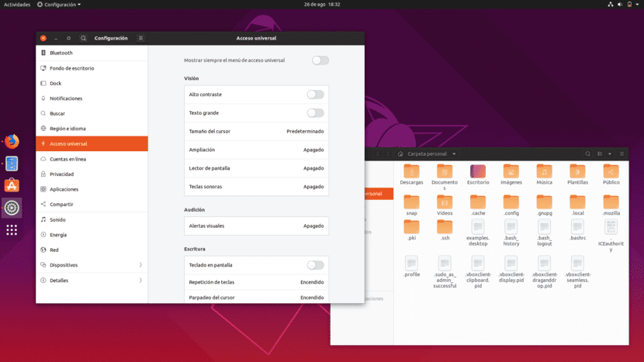
Task: Select the .bashrc file
Action: (x=578, y=230)
